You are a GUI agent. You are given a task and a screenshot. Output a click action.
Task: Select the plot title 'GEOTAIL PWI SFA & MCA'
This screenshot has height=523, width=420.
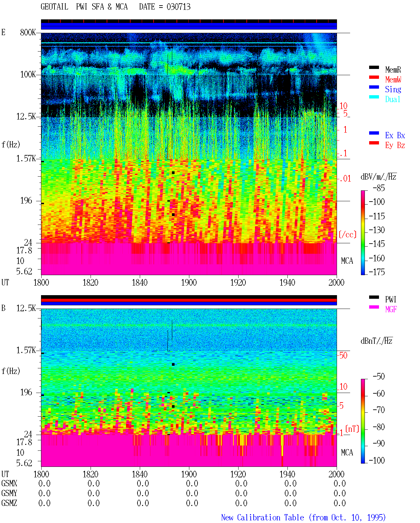click(x=84, y=7)
